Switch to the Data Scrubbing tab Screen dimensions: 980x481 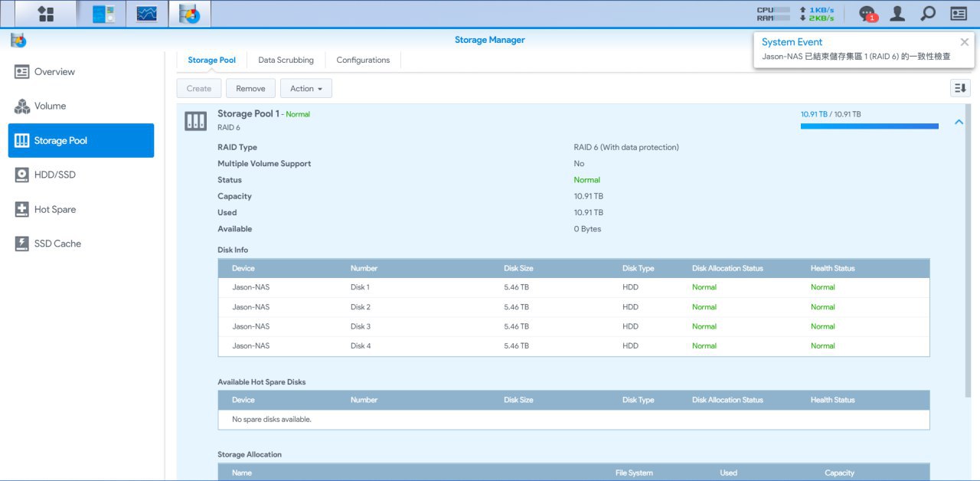coord(286,61)
